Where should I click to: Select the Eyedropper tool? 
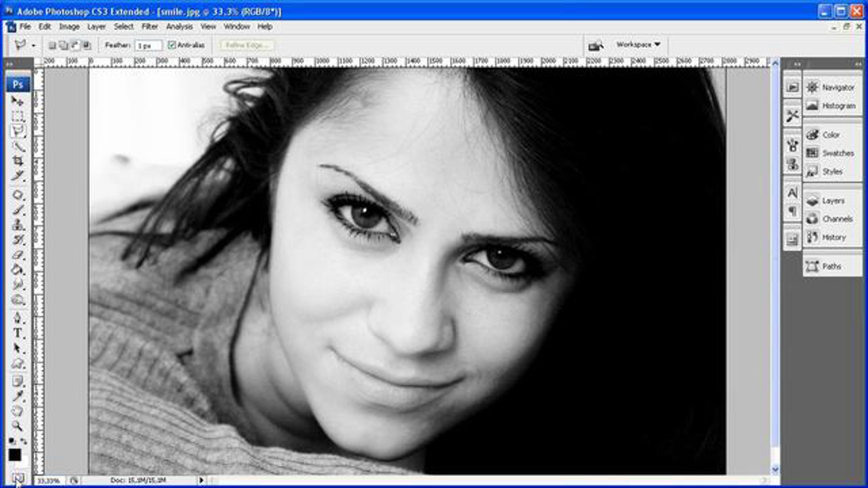[x=17, y=396]
